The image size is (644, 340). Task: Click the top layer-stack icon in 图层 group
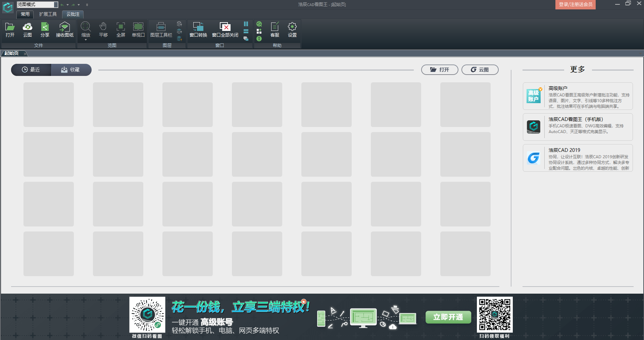click(179, 24)
